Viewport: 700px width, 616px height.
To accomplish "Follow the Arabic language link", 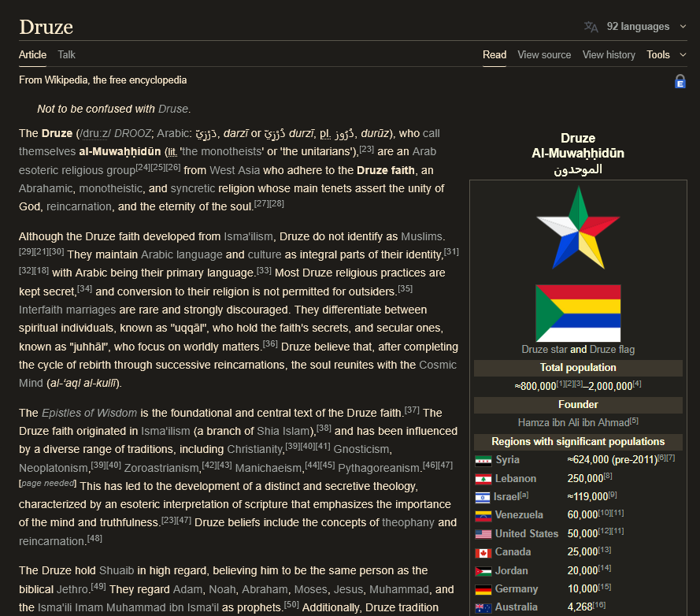I will pyautogui.click(x=182, y=255).
